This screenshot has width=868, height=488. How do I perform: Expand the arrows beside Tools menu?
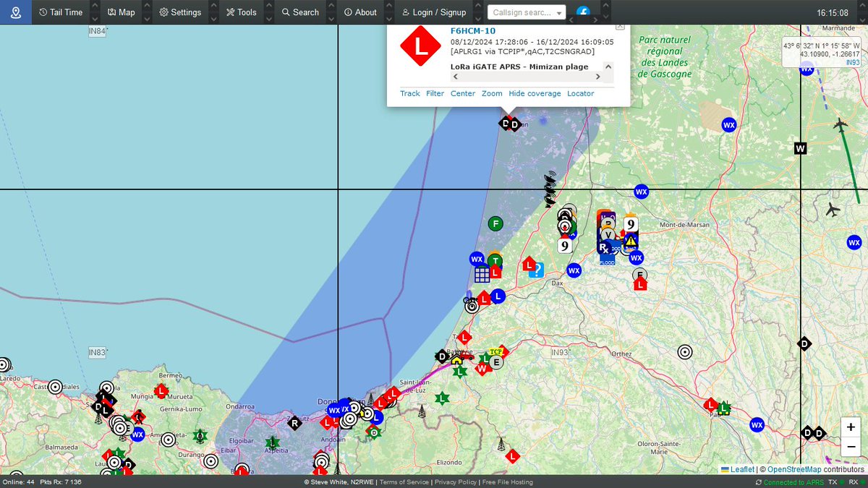pyautogui.click(x=269, y=12)
